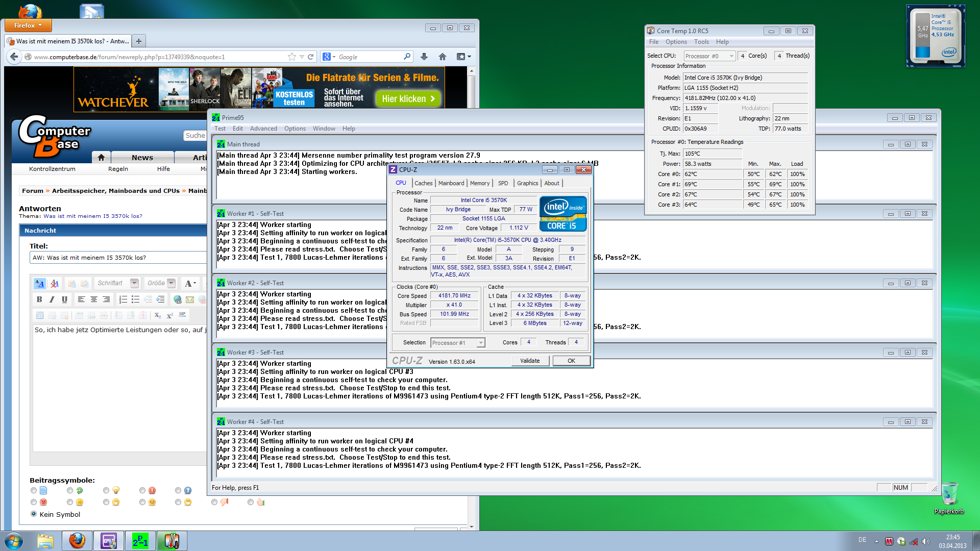The image size is (980, 551).
Task: Select the angry red face symbol radio
Action: click(x=34, y=502)
